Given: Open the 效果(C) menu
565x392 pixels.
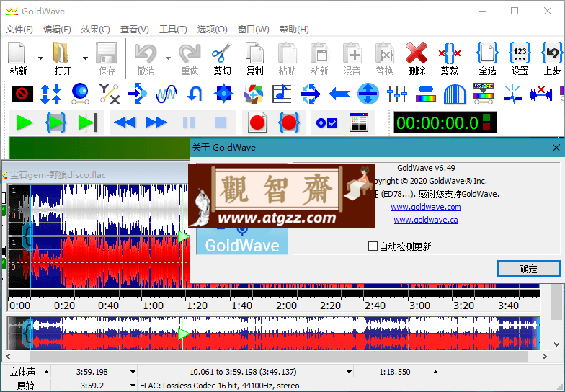Looking at the screenshot, I should 95,30.
